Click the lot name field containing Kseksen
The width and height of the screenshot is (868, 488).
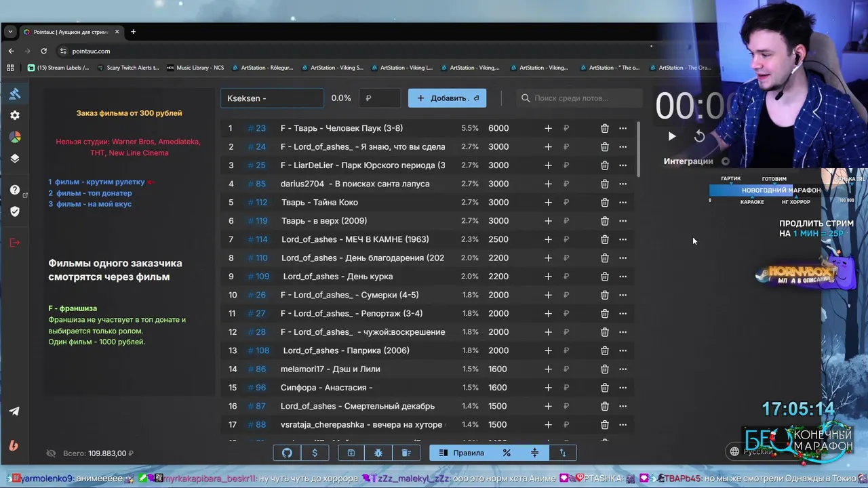coord(272,98)
